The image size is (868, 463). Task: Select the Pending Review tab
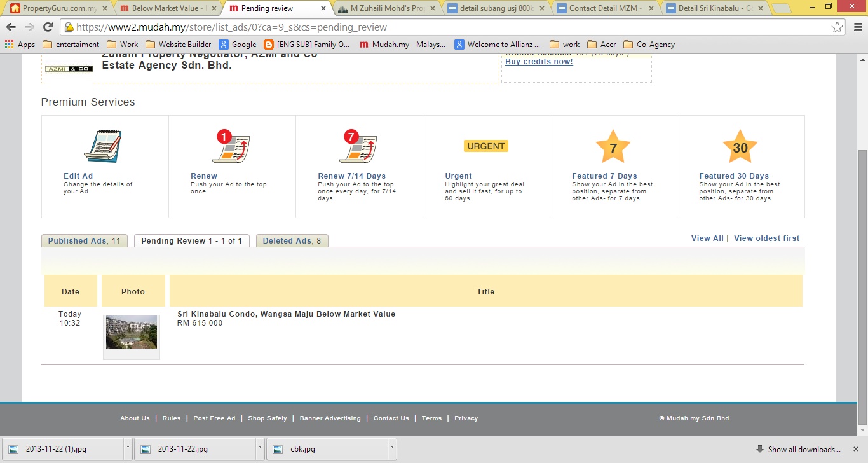click(192, 241)
